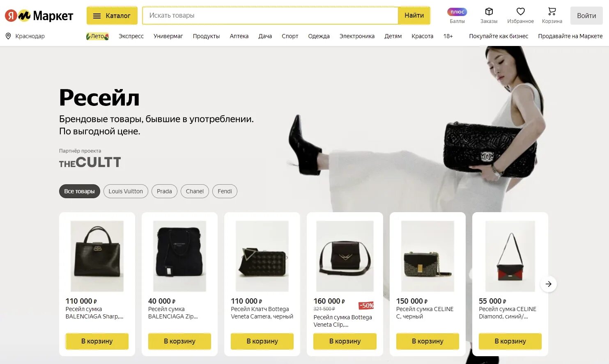Go to the Одежда category
609x364 pixels.
coord(319,36)
